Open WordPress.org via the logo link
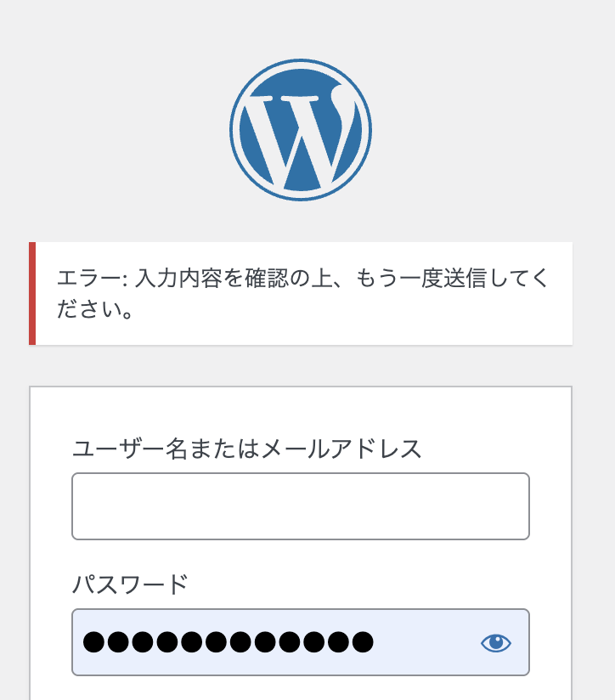This screenshot has width=615, height=700. tap(301, 130)
